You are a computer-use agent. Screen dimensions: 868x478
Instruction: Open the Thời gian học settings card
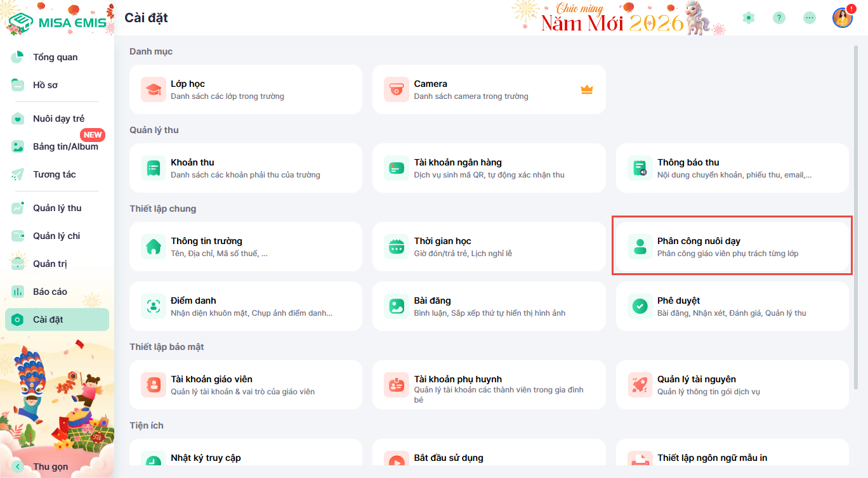489,247
